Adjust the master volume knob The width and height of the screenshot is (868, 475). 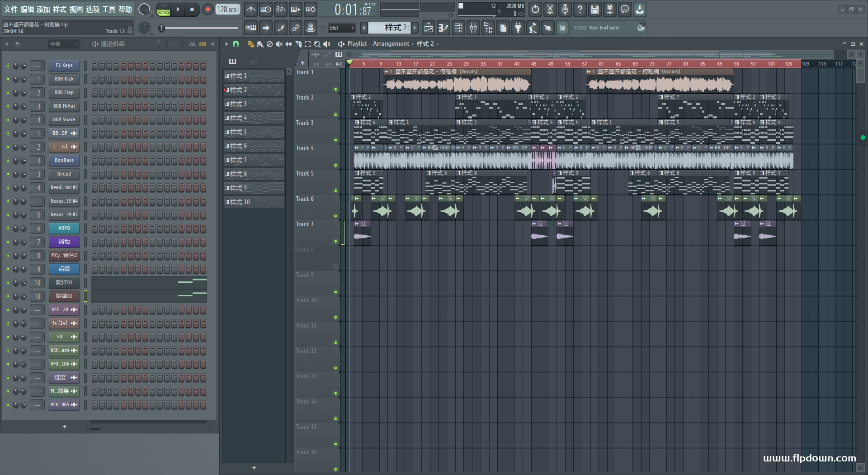click(144, 9)
